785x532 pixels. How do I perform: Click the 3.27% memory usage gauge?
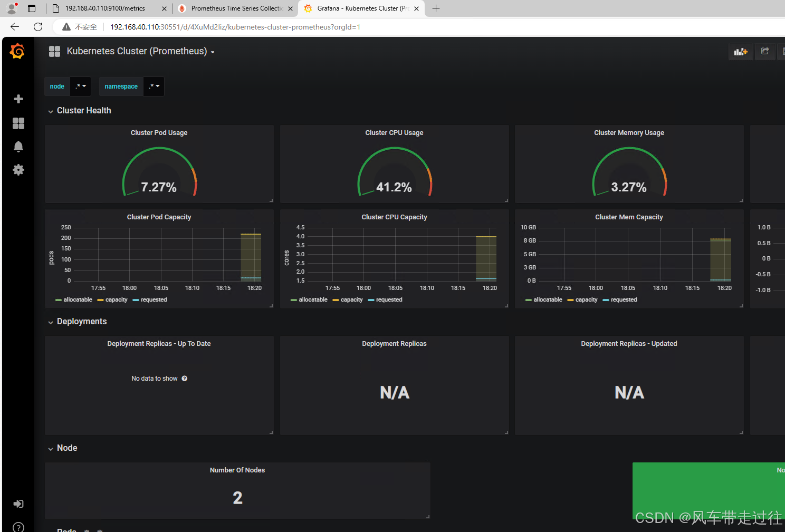click(629, 171)
